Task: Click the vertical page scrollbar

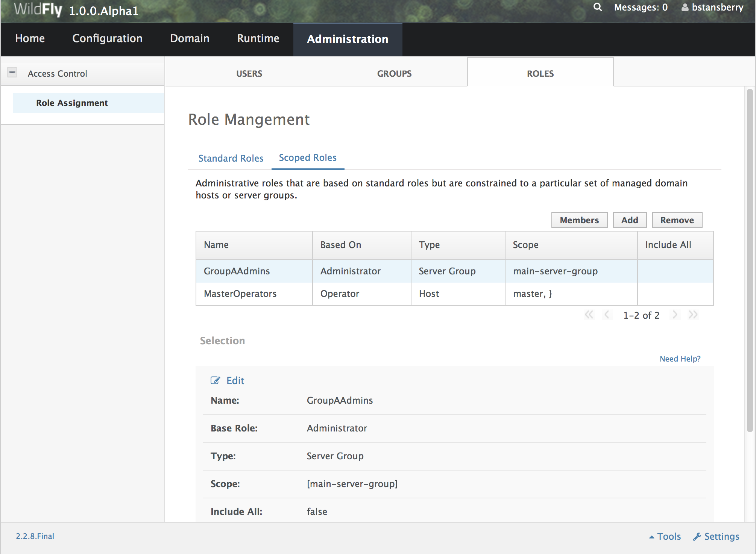Action: pos(750,259)
